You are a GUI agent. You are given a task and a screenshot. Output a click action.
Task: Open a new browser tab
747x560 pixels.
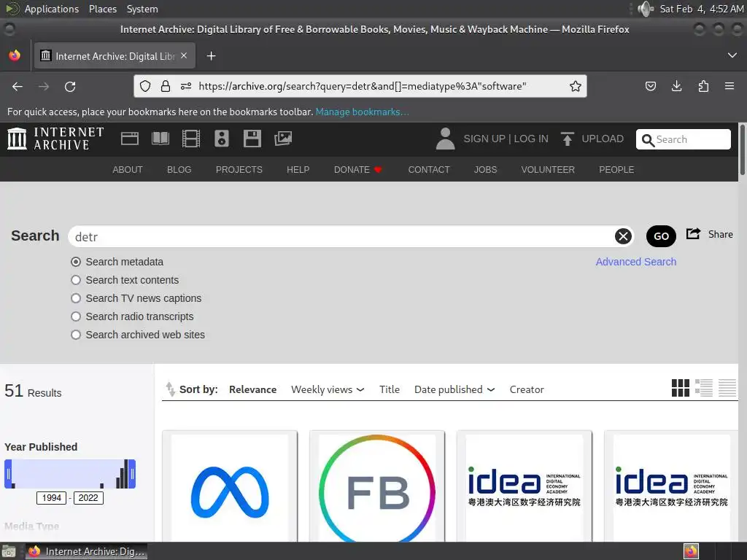211,56
